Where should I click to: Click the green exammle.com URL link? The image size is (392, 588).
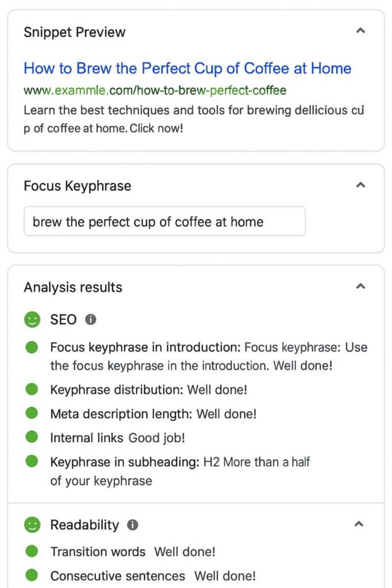click(x=154, y=91)
